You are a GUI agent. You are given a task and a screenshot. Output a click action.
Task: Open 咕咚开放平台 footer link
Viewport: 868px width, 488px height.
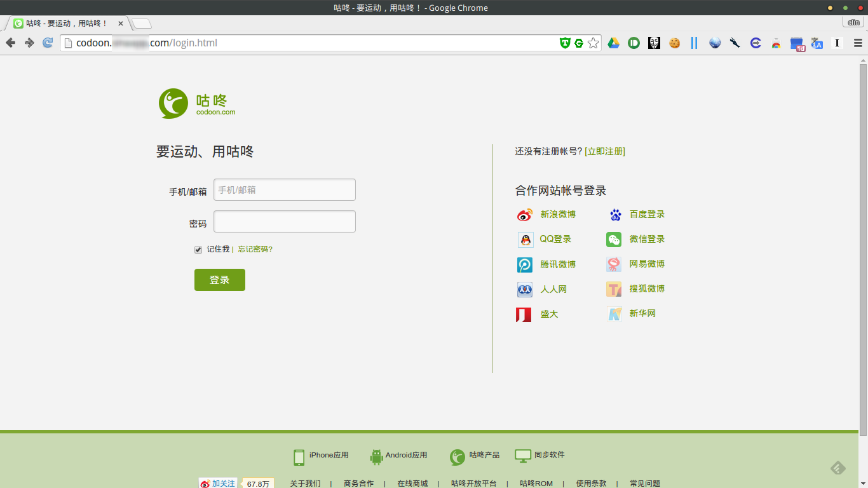point(474,484)
